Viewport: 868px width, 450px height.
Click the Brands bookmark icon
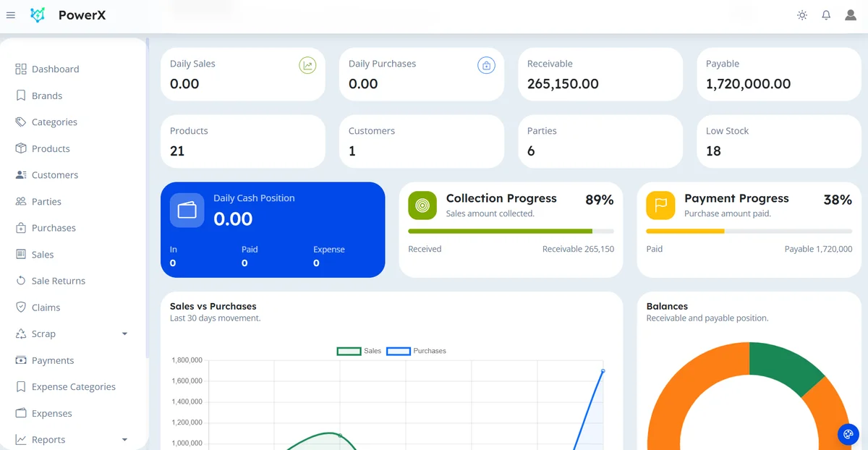tap(21, 95)
